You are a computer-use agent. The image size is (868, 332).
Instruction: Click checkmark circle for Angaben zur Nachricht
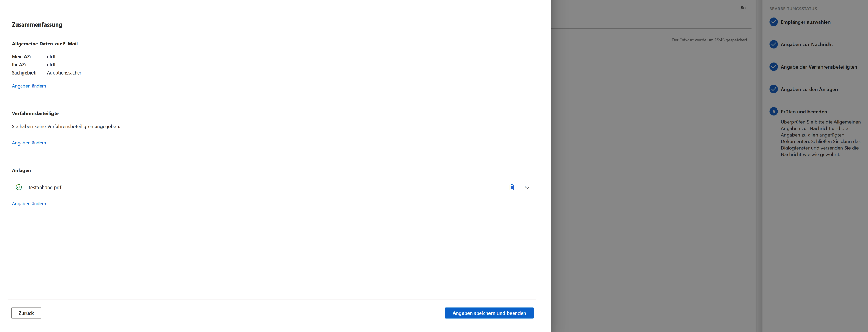(774, 44)
